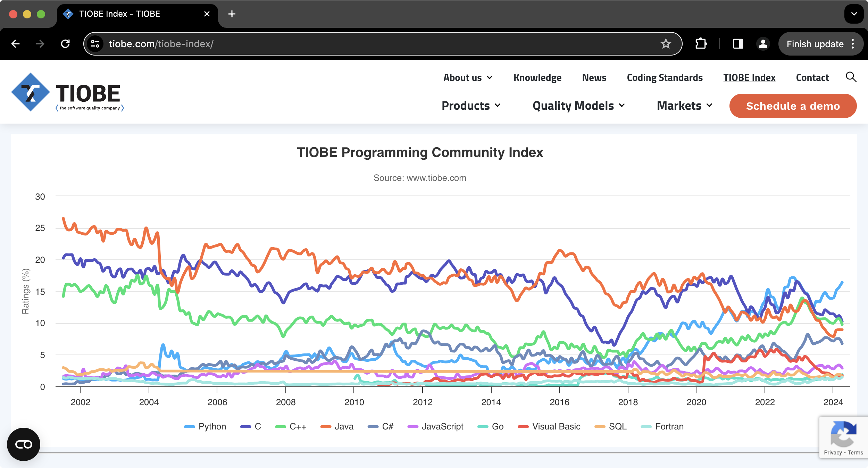Click the TIOBE Index tab favicon

[x=68, y=14]
